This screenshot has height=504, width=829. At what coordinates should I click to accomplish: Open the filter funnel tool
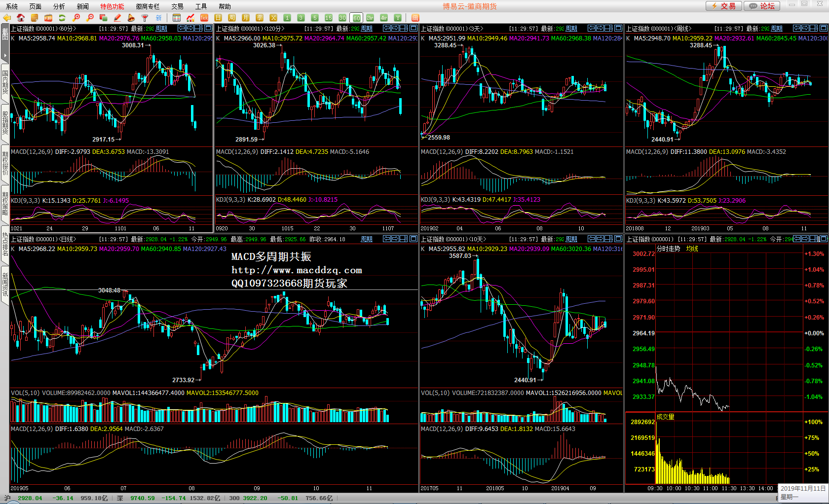tap(145, 18)
